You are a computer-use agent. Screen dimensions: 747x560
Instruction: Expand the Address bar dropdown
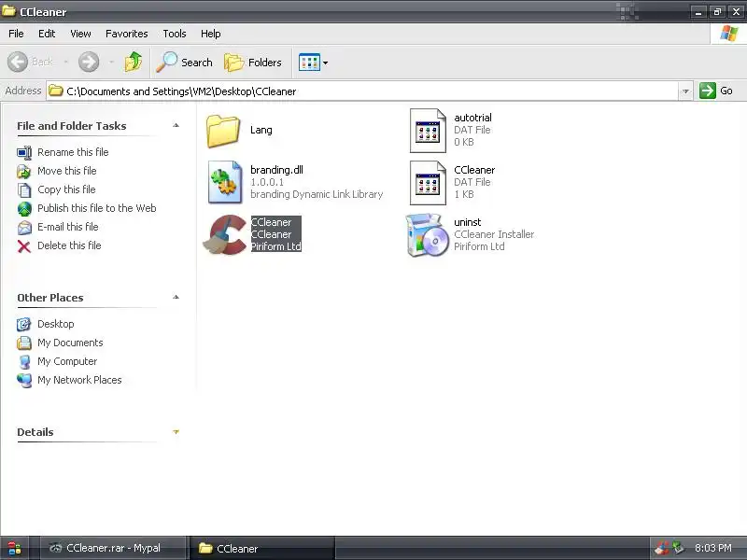685,91
